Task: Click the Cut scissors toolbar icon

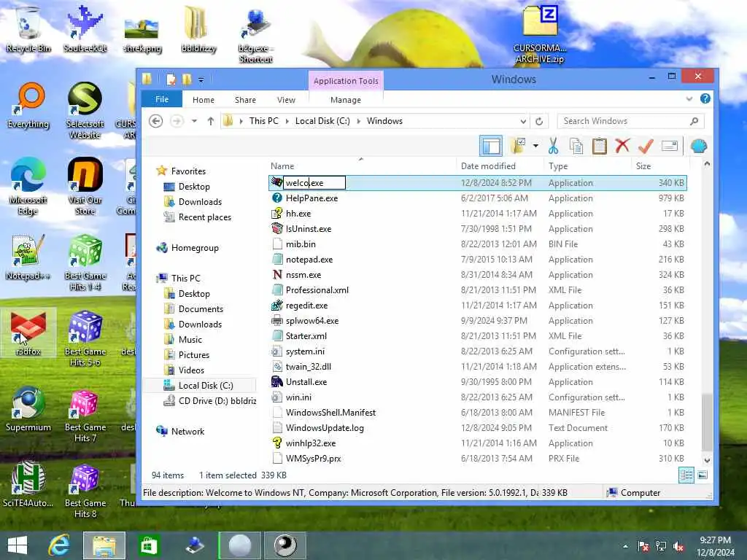Action: click(x=553, y=146)
